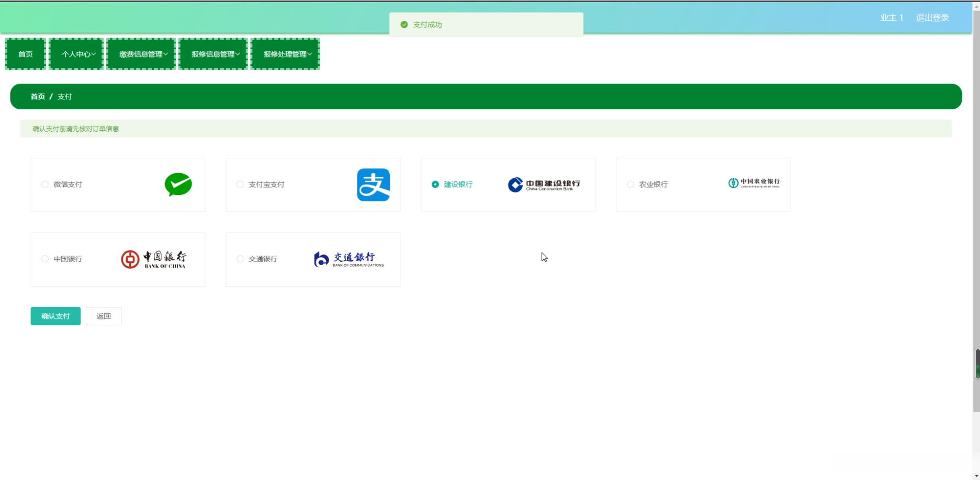Viewport: 980px width, 480px height.
Task: Click the Alipay logo icon
Action: pyautogui.click(x=374, y=185)
